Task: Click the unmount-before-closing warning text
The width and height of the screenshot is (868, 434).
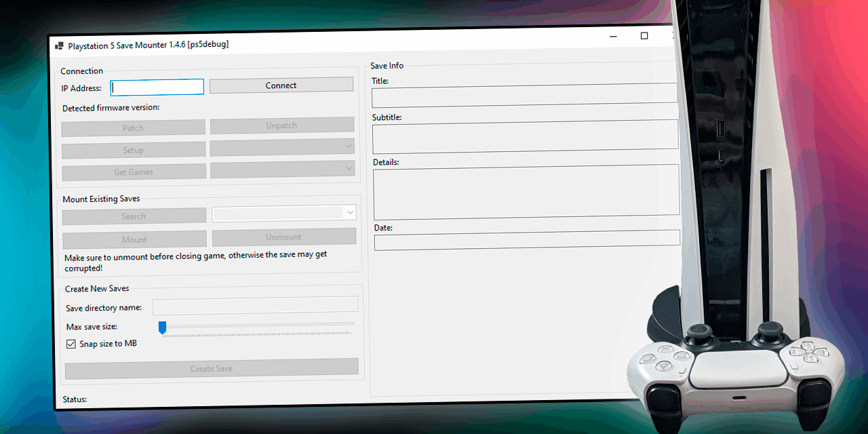Action: (196, 261)
